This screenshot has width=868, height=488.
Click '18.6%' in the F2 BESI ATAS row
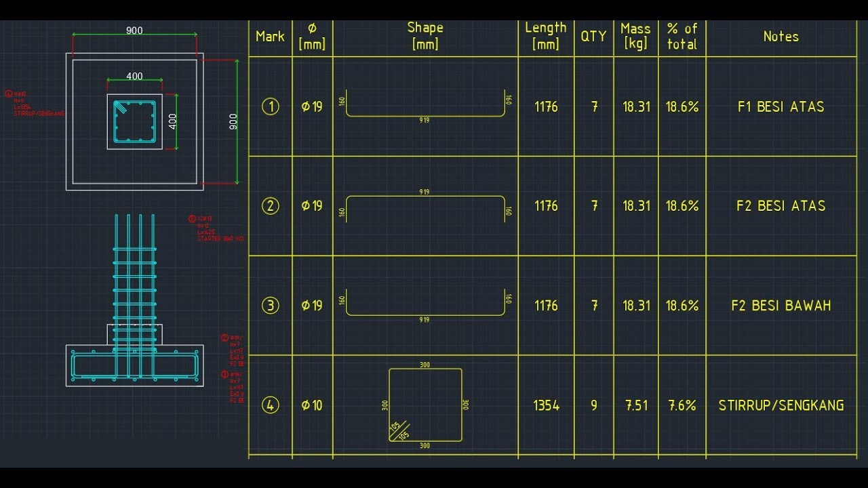[x=682, y=206]
